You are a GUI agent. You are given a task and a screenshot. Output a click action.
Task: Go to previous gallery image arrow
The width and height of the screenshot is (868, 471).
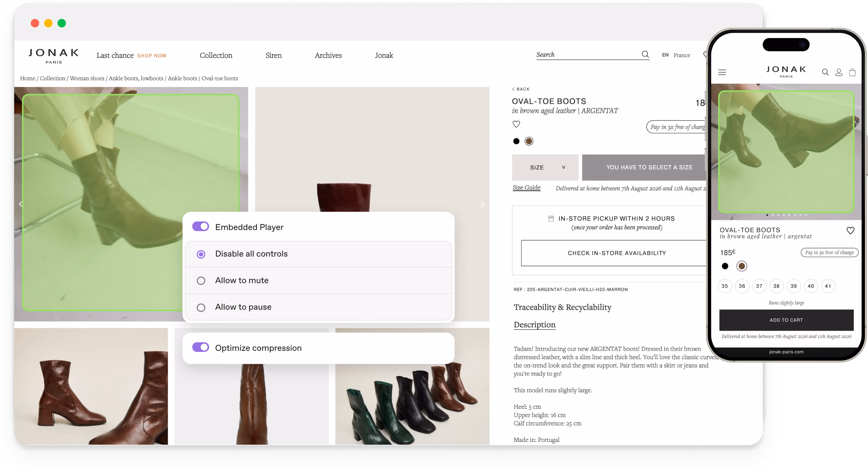coord(21,204)
